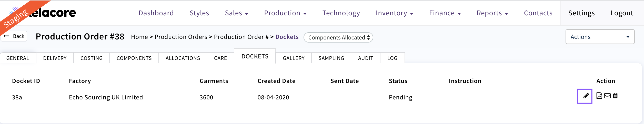Email docket 38a using envelope icon
Image resolution: width=644 pixels, height=124 pixels.
coord(607,96)
